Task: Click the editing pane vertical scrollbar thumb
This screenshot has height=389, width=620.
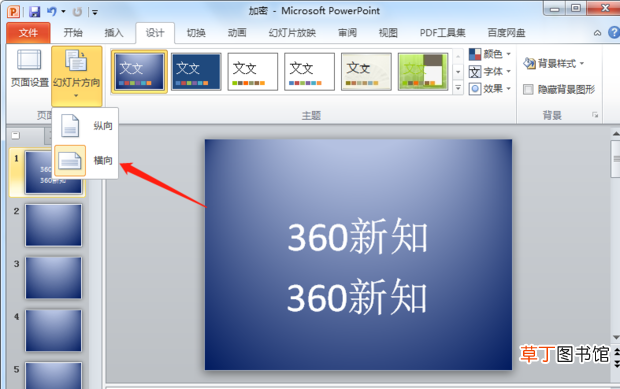Action: pos(616,159)
